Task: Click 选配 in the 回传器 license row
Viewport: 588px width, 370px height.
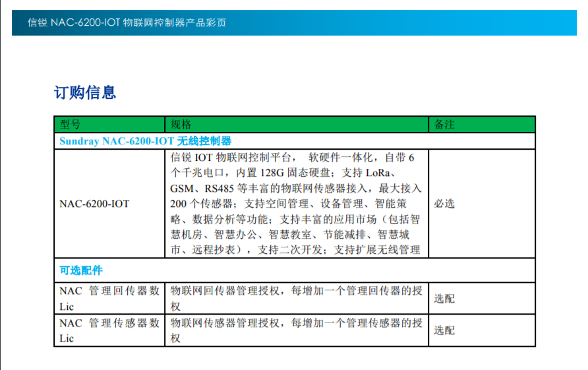Action: [444, 299]
